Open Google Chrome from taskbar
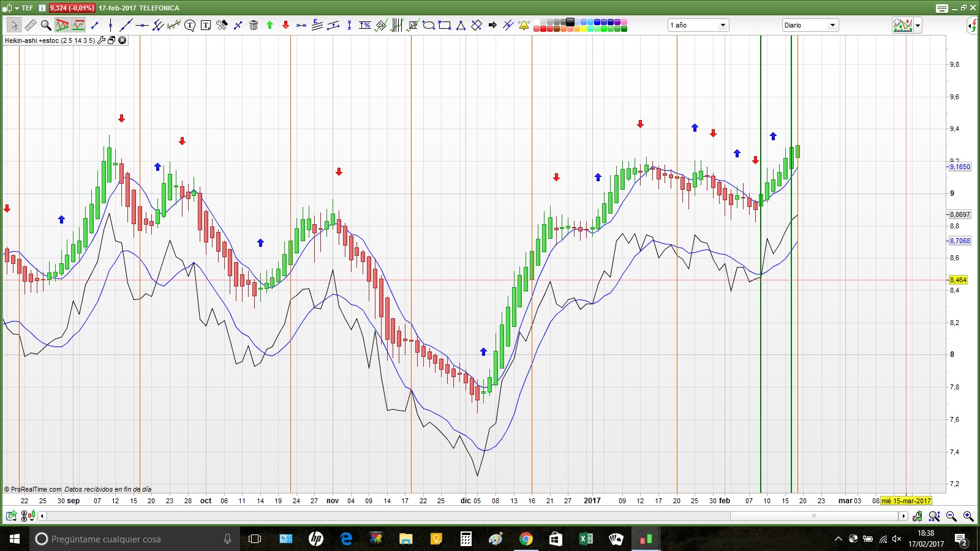 click(526, 539)
